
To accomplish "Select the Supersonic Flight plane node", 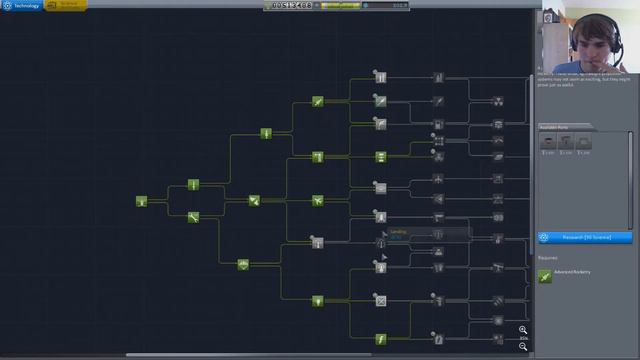I will [x=438, y=179].
